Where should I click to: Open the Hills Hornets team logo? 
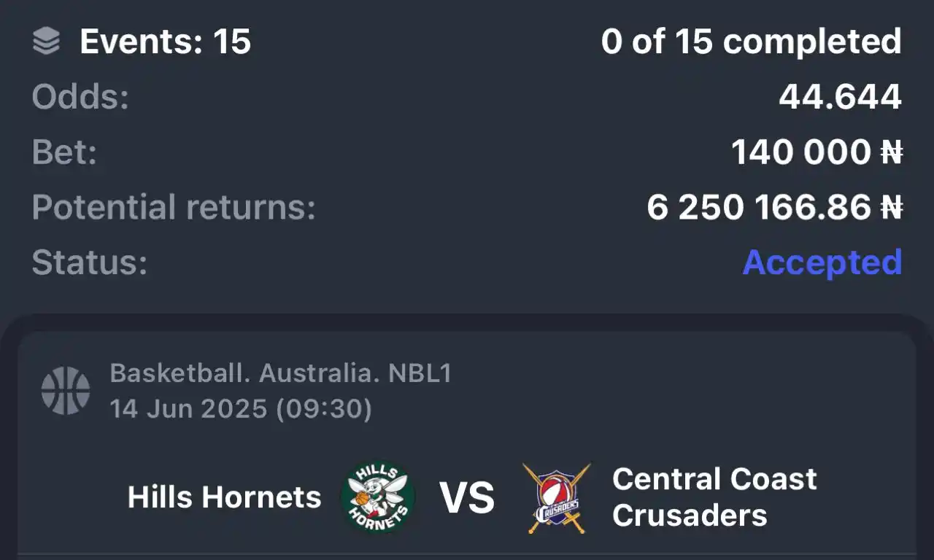tap(377, 497)
